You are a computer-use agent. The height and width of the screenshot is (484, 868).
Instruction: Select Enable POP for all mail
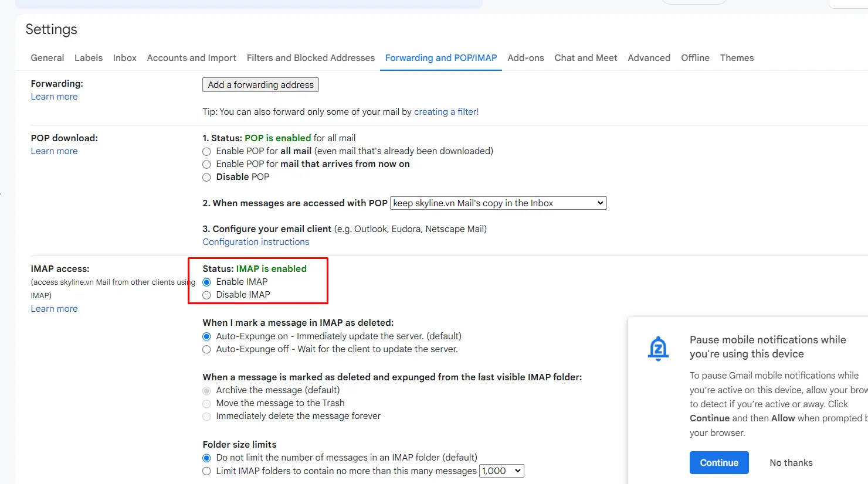pyautogui.click(x=206, y=151)
